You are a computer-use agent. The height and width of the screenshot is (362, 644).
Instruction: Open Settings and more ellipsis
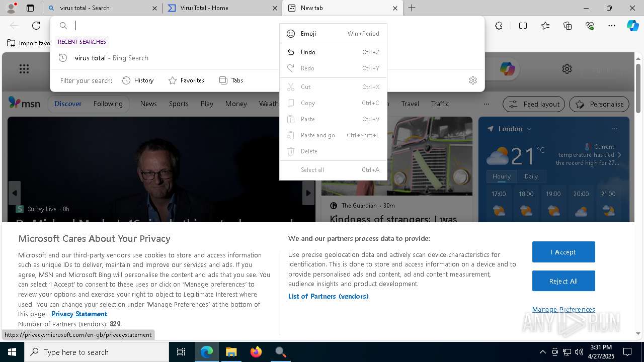coord(612,26)
